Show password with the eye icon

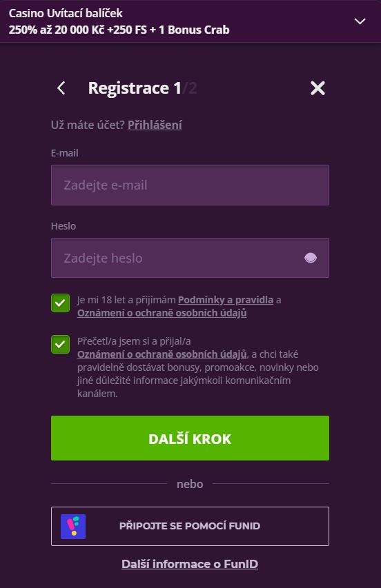click(x=311, y=258)
